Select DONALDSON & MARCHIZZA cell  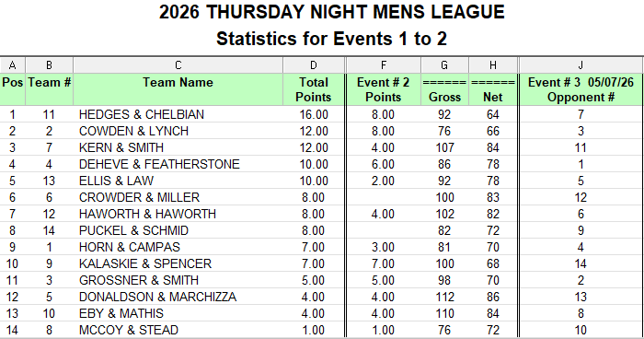[178, 297]
